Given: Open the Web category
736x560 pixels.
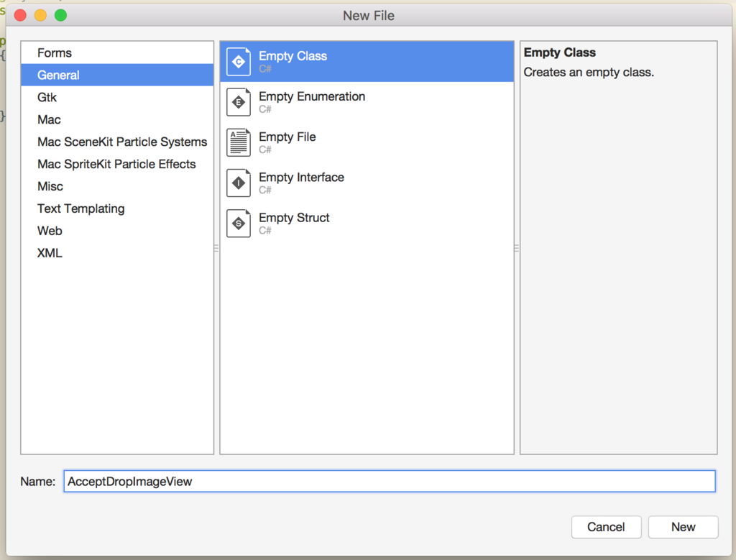Looking at the screenshot, I should tap(117, 231).
